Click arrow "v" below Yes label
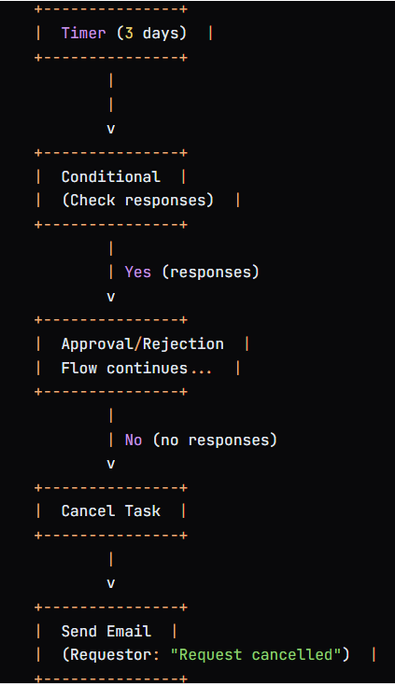This screenshot has height=685, width=395. pyautogui.click(x=111, y=297)
